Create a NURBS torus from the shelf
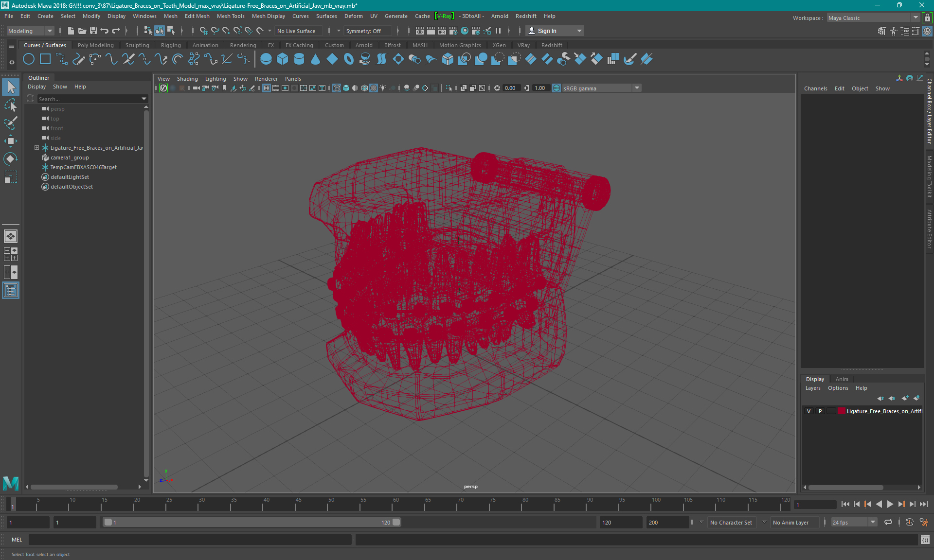Image resolution: width=934 pixels, height=560 pixels. point(349,59)
